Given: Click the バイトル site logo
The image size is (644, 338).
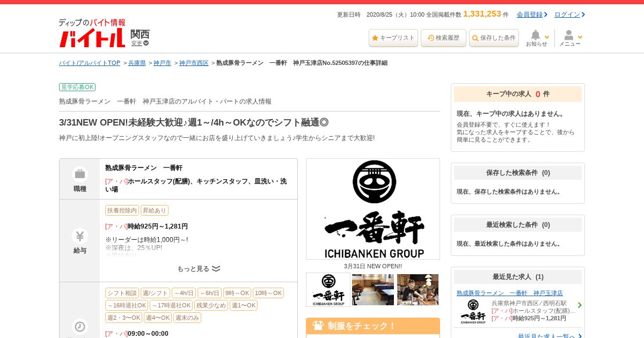Looking at the screenshot, I should (92, 33).
